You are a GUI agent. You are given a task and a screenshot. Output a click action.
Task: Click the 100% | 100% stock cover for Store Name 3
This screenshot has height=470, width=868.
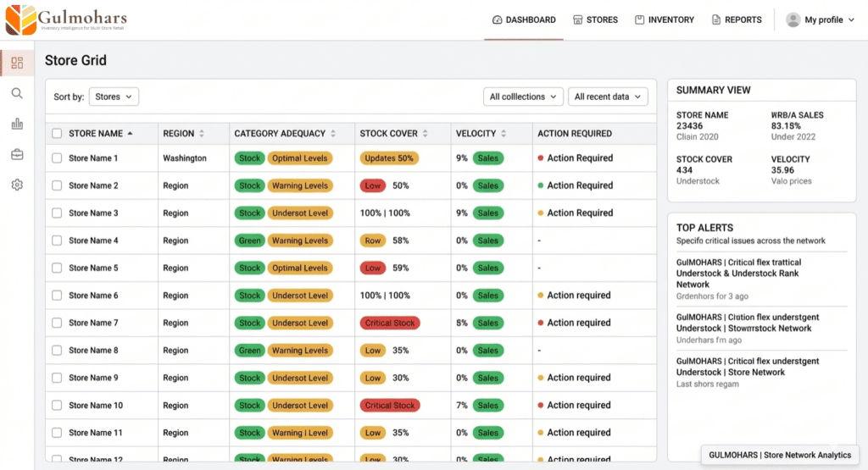point(385,213)
